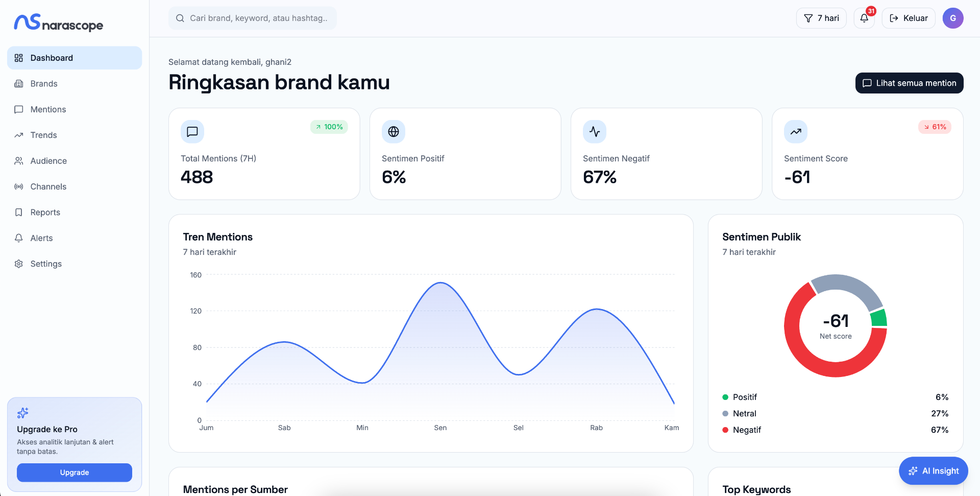Click the Upgrade button
The image size is (980, 496).
point(75,473)
